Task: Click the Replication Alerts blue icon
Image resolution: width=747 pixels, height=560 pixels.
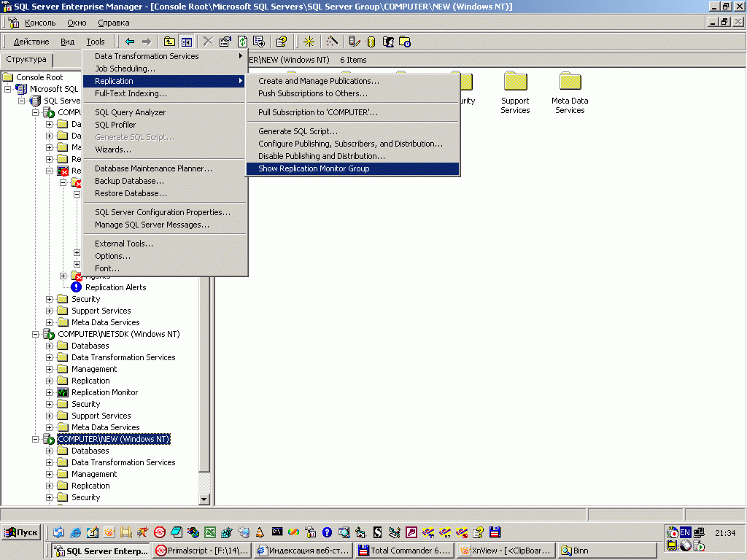Action: [x=76, y=287]
